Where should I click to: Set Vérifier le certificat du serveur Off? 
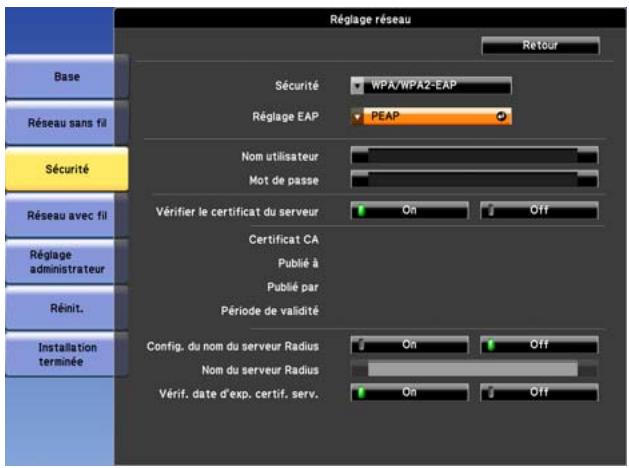tap(539, 211)
